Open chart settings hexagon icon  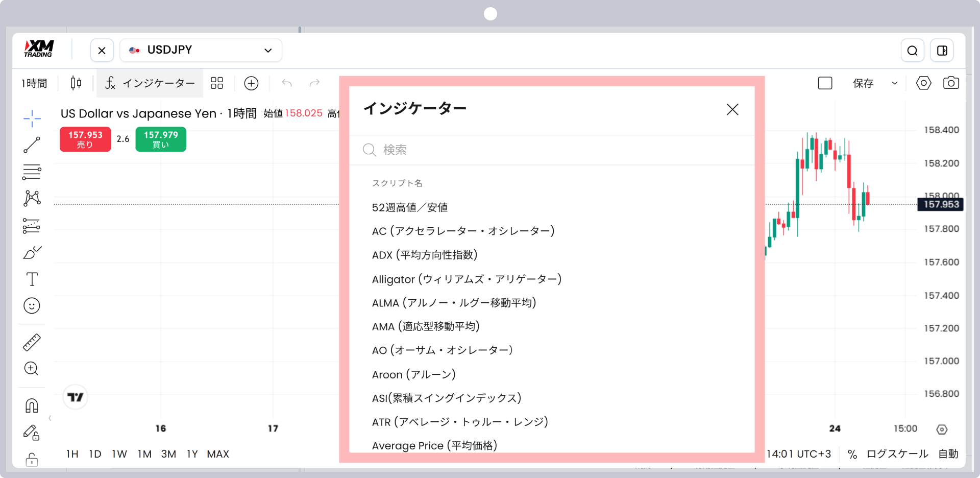[923, 83]
